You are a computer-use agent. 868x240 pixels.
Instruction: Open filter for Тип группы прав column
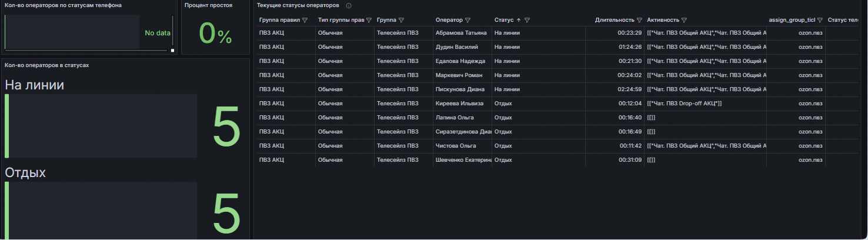(369, 20)
